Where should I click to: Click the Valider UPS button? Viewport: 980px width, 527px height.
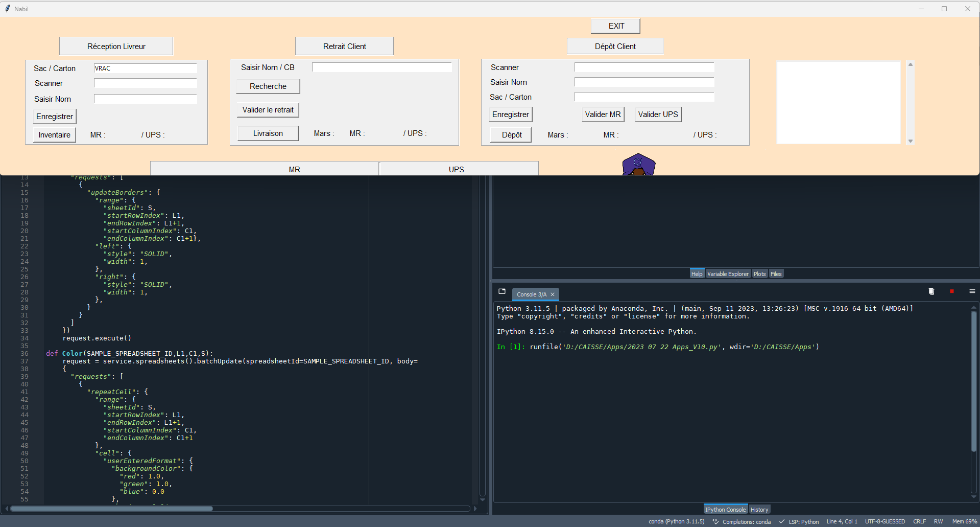[658, 114]
